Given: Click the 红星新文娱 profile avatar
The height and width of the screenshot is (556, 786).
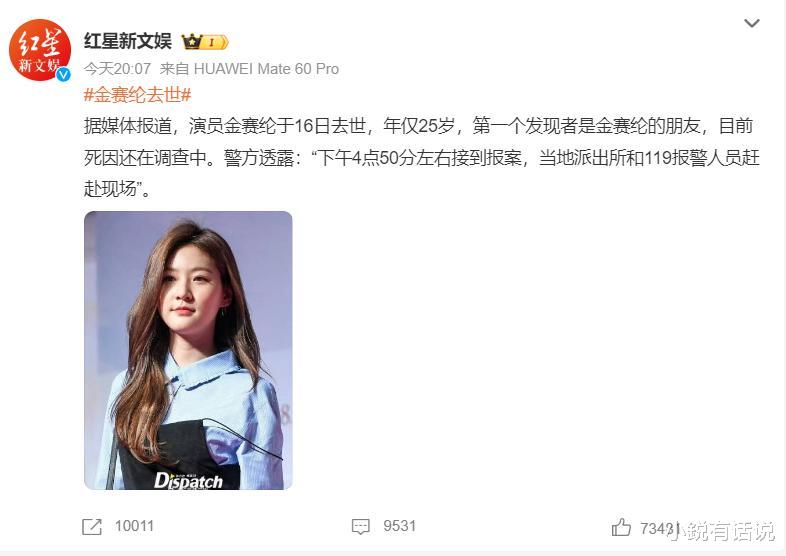Looking at the screenshot, I should (40, 50).
